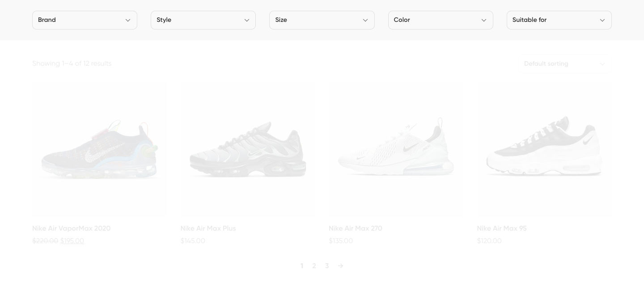Expand the Color filter dropdown
The height and width of the screenshot is (291, 644).
[x=440, y=20]
